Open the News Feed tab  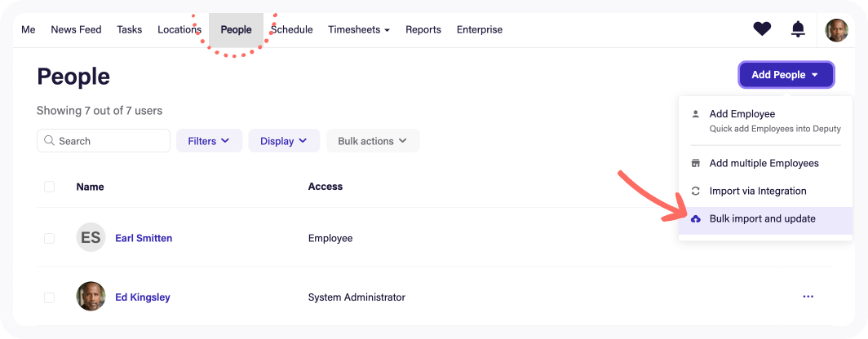(x=77, y=30)
